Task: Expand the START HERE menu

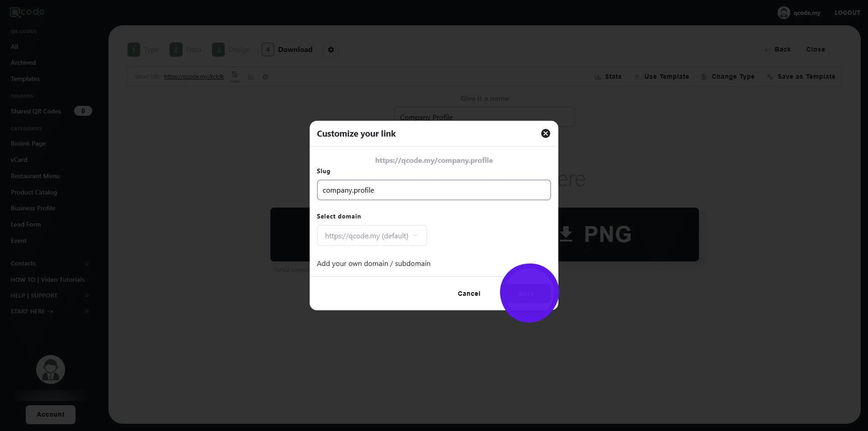Action: pyautogui.click(x=50, y=312)
